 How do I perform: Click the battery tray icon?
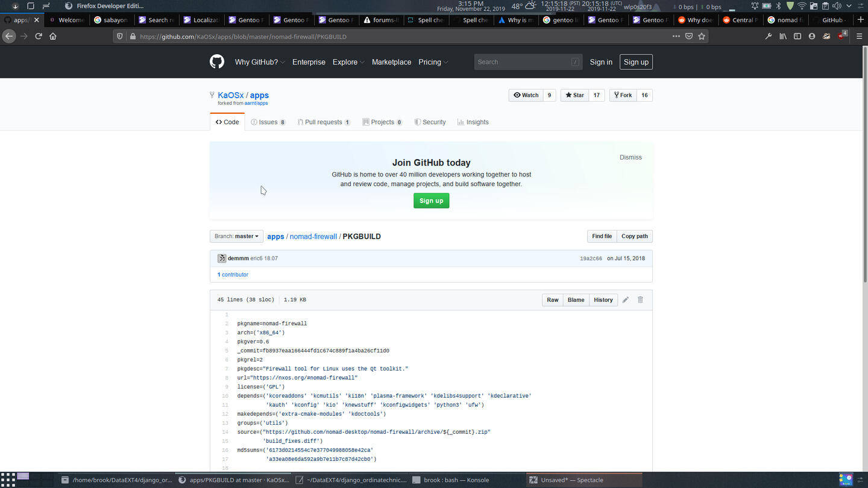[x=767, y=6]
